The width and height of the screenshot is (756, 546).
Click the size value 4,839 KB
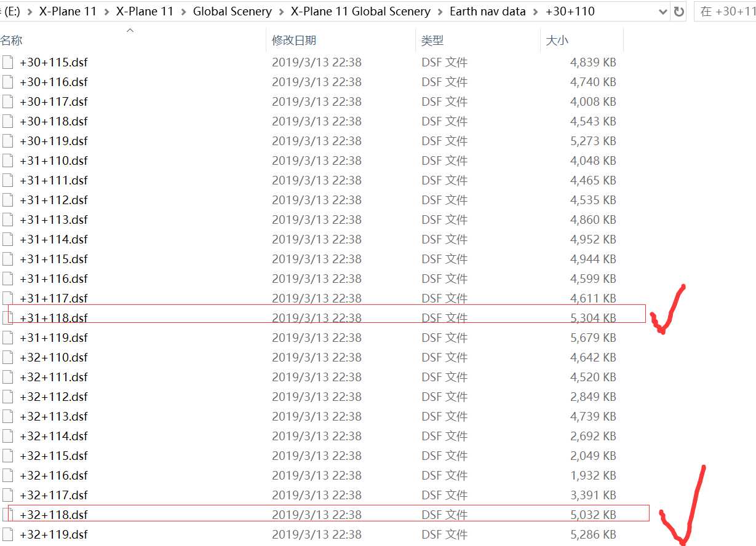593,62
